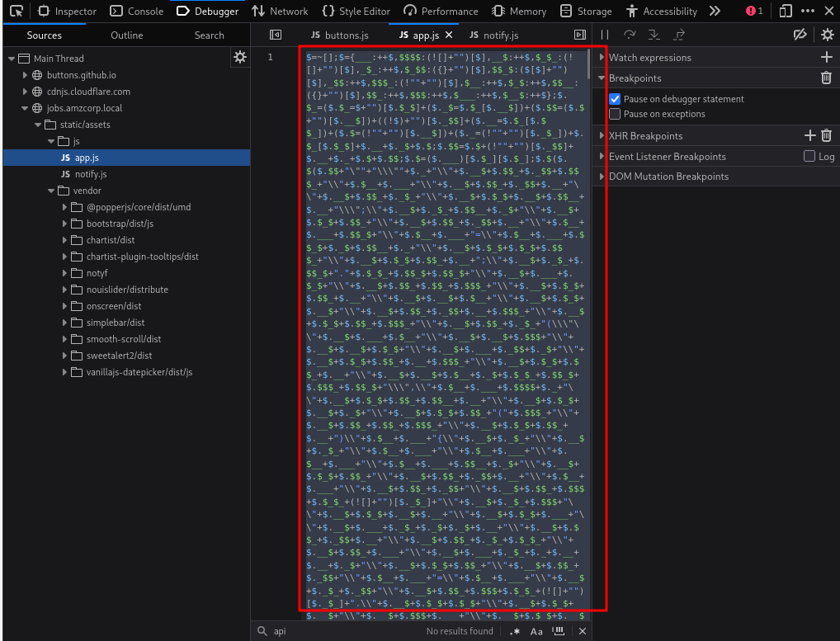The height and width of the screenshot is (641, 840).
Task: Toggle Pause on debugger statement checkbox
Action: 615,99
